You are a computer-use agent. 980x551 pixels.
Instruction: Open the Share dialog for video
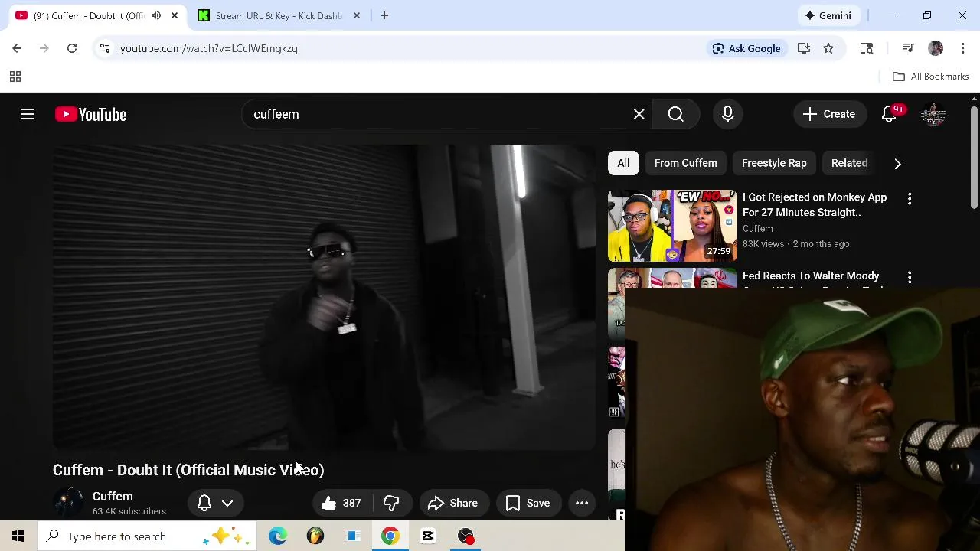[454, 503]
